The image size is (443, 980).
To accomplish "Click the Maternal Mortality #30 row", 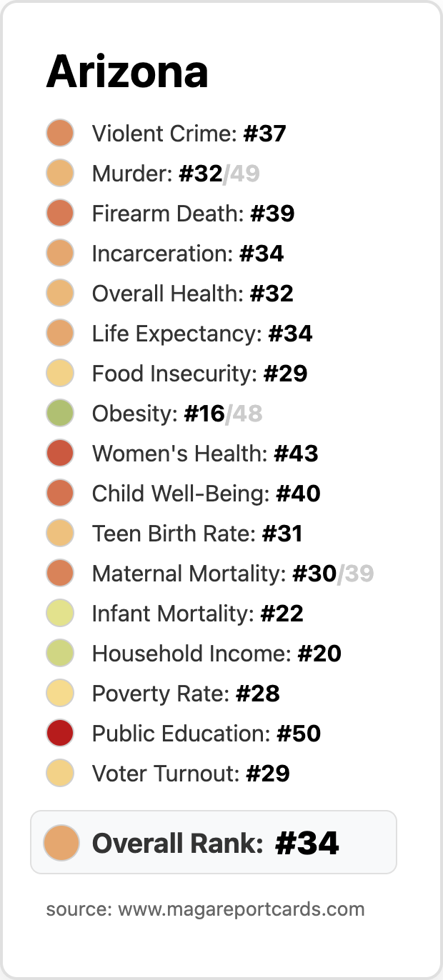I will coord(210,574).
